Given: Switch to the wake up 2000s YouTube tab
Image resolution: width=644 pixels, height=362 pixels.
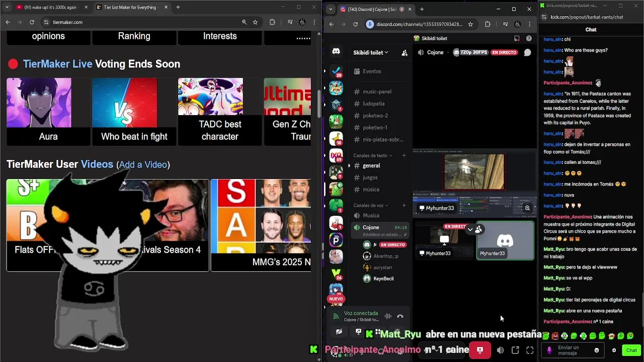Looking at the screenshot, I should tap(52, 7).
